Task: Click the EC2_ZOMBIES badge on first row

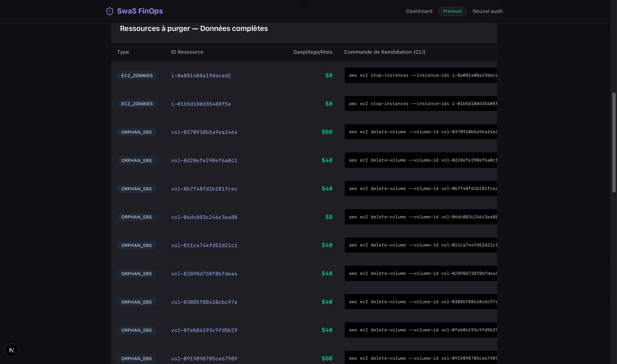Action: pyautogui.click(x=137, y=76)
